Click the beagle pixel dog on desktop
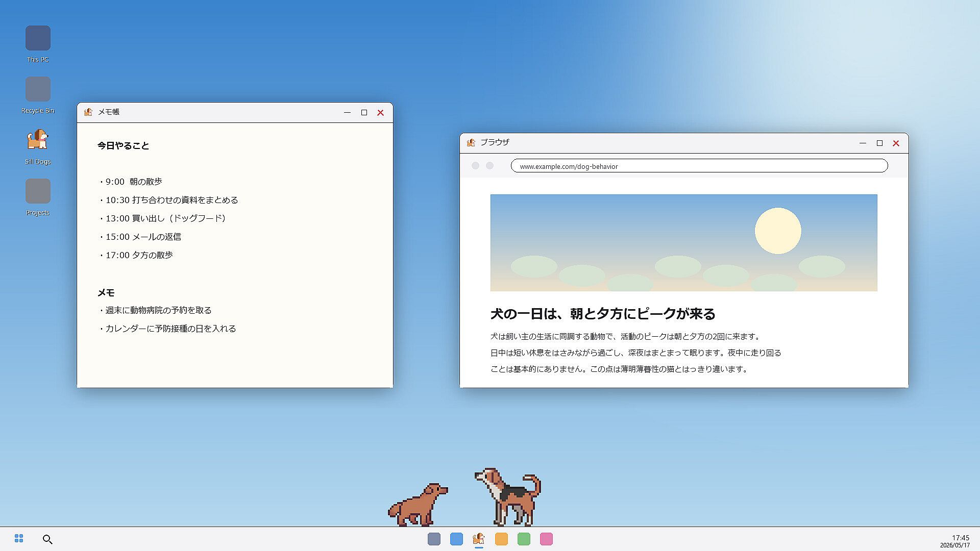The width and height of the screenshot is (980, 551). pos(508,497)
